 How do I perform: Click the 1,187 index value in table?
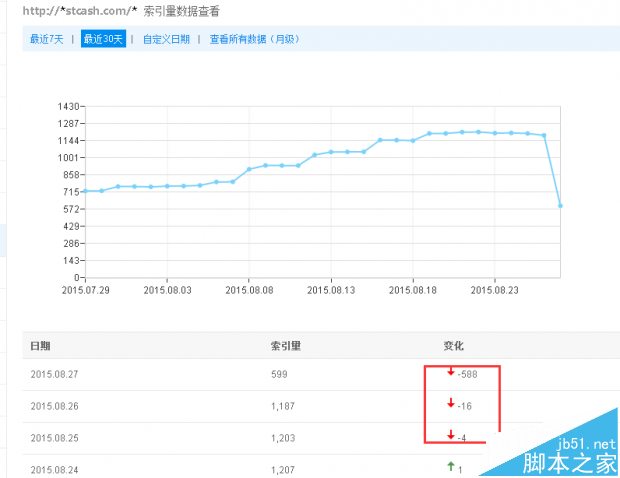click(283, 406)
